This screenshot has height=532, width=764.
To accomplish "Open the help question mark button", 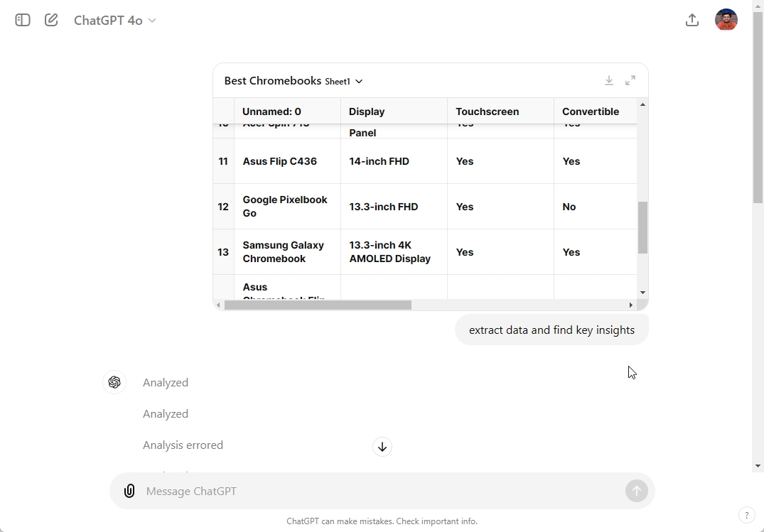I will point(746,515).
